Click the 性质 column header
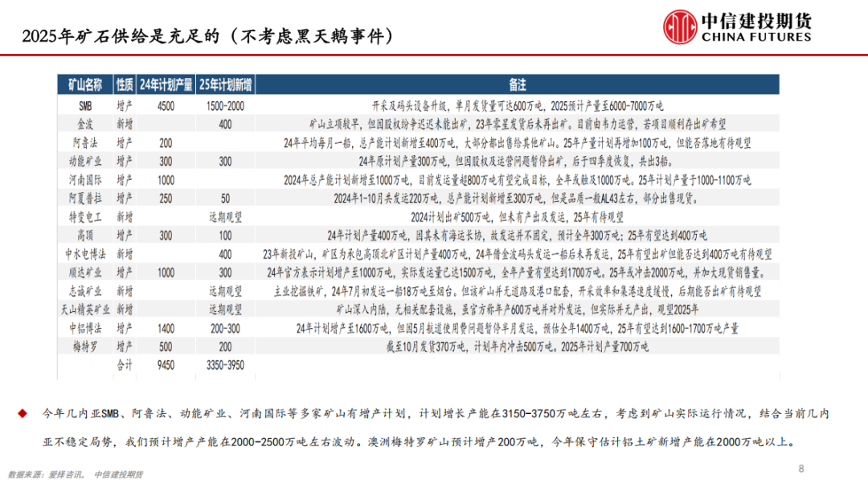 coord(125,84)
